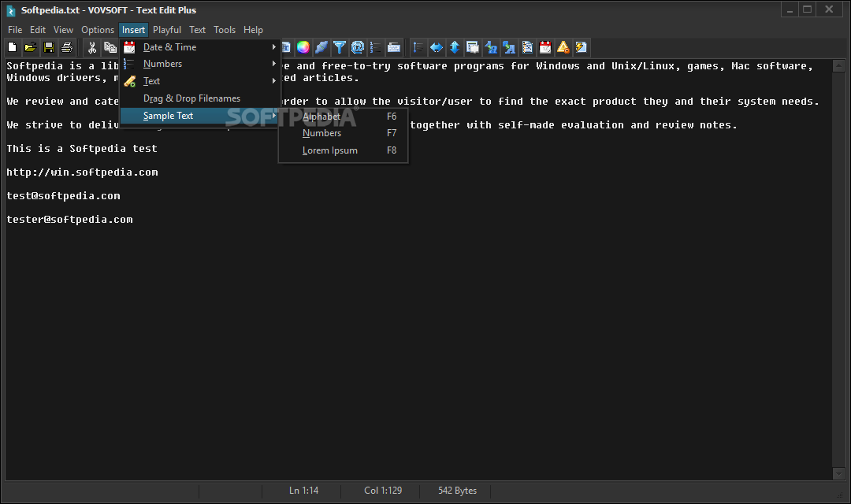This screenshot has height=504, width=851.
Task: Expand the Text submenu in Insert menu
Action: coord(199,81)
